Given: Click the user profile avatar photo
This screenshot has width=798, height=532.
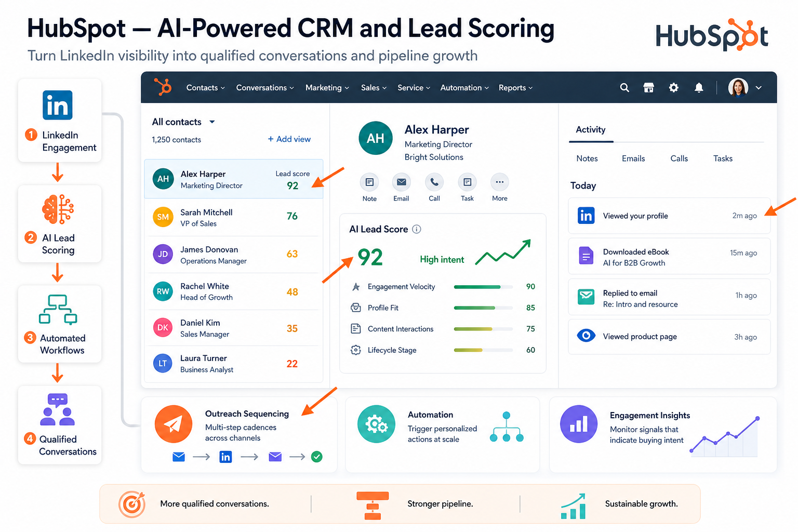Looking at the screenshot, I should pos(738,87).
